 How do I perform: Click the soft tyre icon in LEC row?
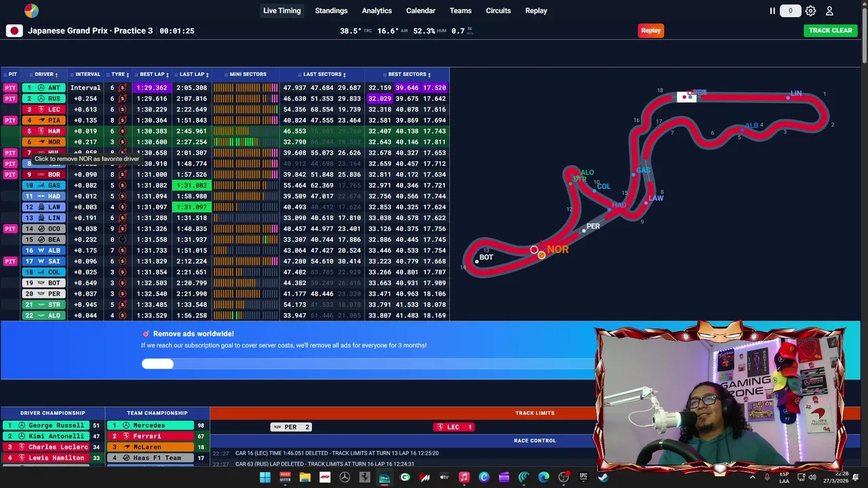(x=122, y=109)
